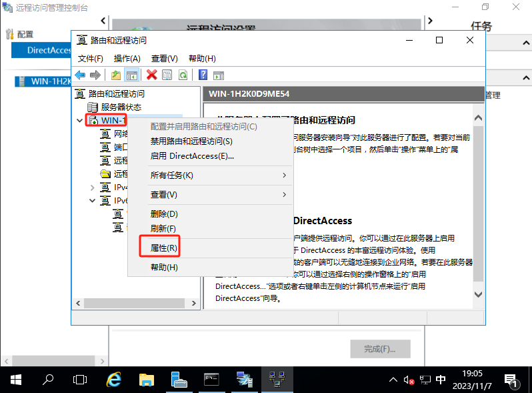
Task: Click the details pane vertical scrollbar thumb
Action: tap(479, 204)
